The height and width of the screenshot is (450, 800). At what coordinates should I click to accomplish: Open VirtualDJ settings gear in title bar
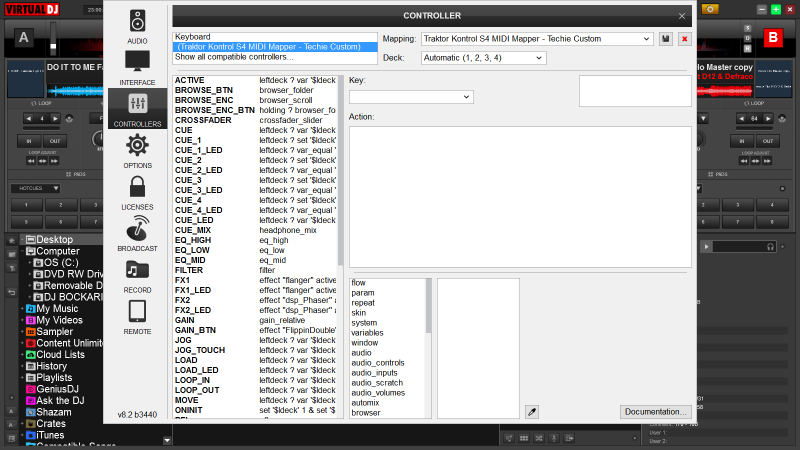tap(710, 9)
